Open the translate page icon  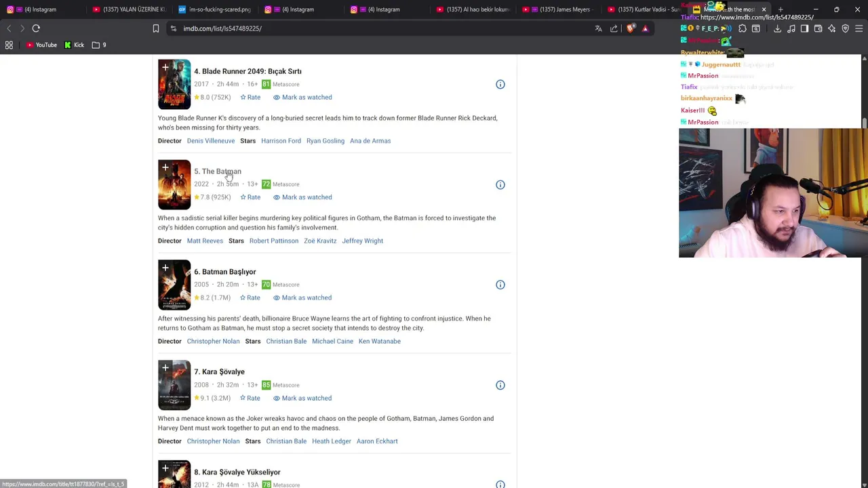pyautogui.click(x=598, y=28)
